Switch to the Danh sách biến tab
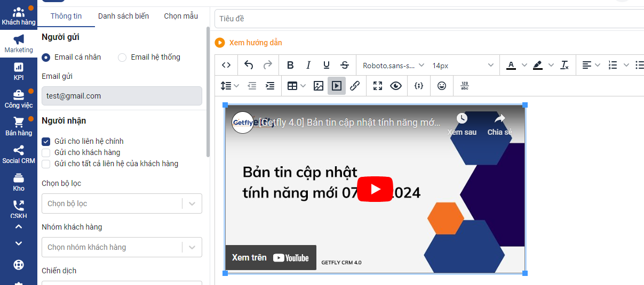Screen dimensions: 644x285 [x=123, y=16]
